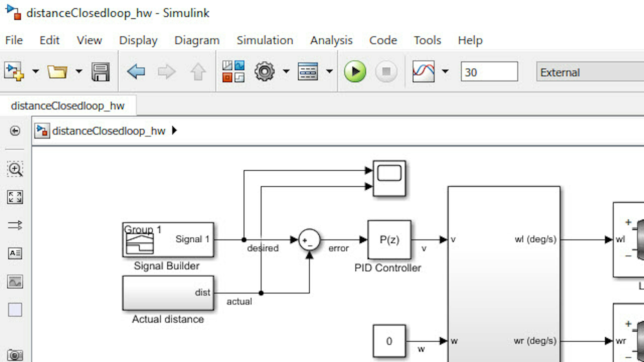The image size is (644, 362).
Task: Click the New Model toolbar icon
Action: (x=14, y=72)
